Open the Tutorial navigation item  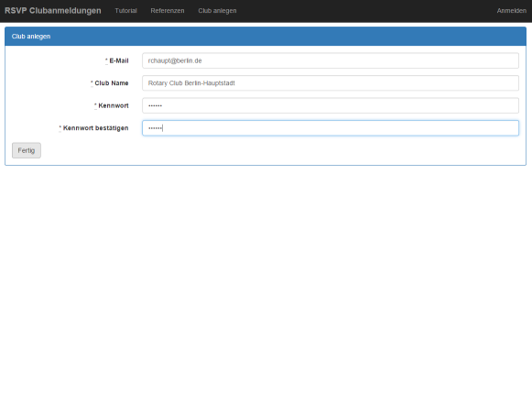[125, 11]
